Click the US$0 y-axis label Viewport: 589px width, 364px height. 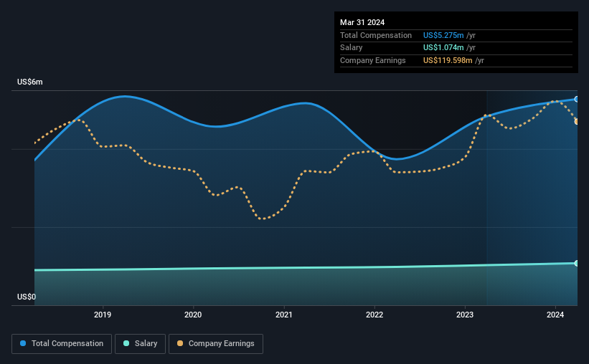pyautogui.click(x=27, y=297)
